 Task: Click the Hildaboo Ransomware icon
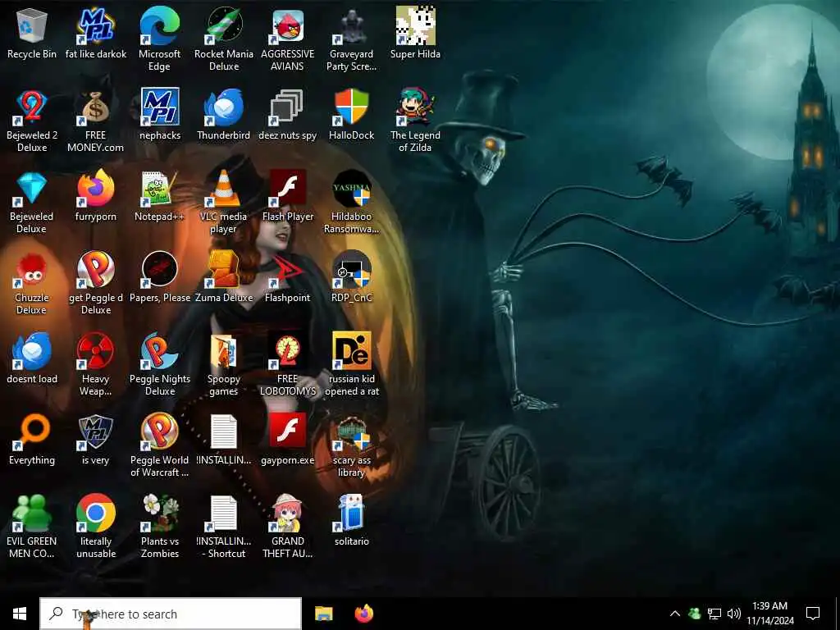point(351,189)
